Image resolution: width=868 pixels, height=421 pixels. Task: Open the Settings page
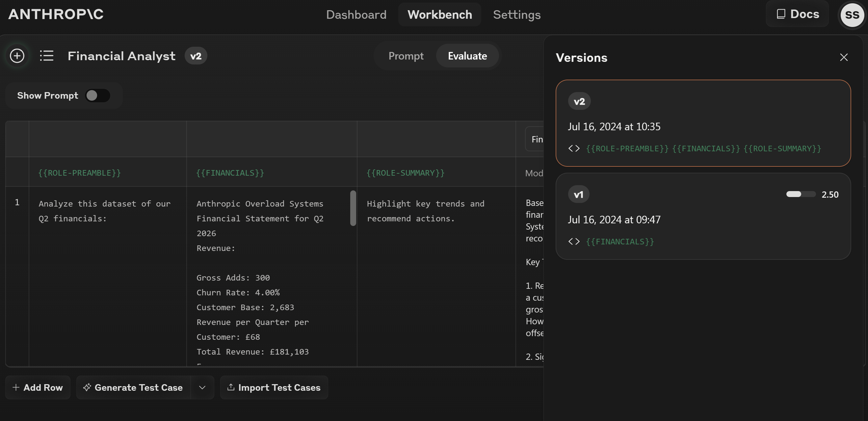(516, 14)
